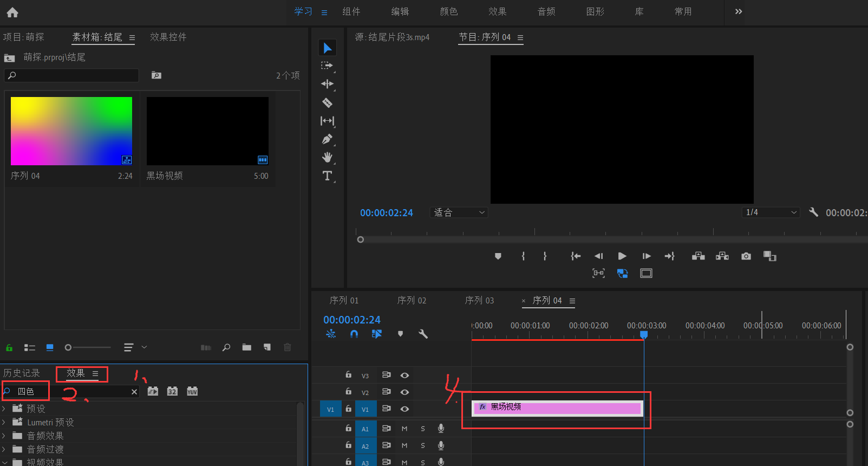
Task: Enable voice-over record on A1
Action: coord(441,429)
